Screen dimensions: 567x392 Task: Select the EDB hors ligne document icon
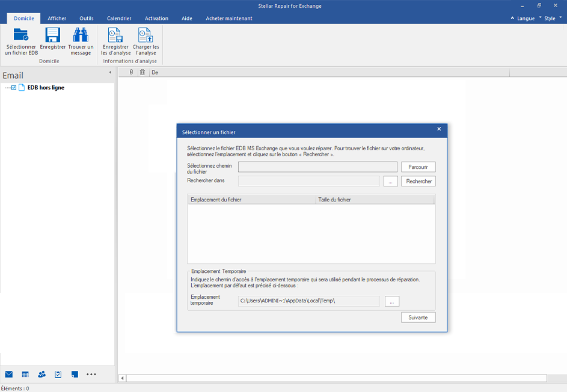pyautogui.click(x=22, y=88)
